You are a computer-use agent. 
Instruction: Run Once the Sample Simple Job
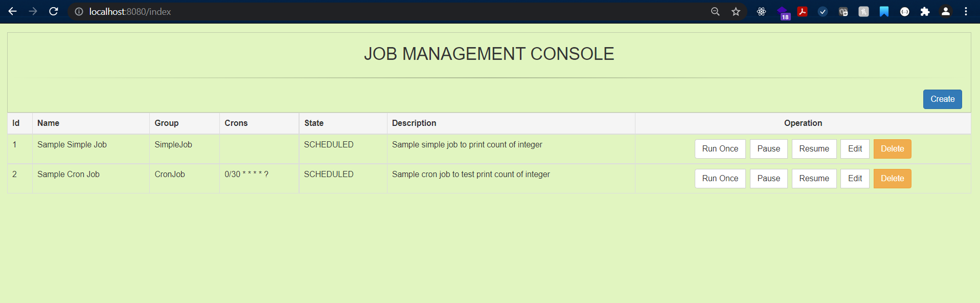(720, 149)
